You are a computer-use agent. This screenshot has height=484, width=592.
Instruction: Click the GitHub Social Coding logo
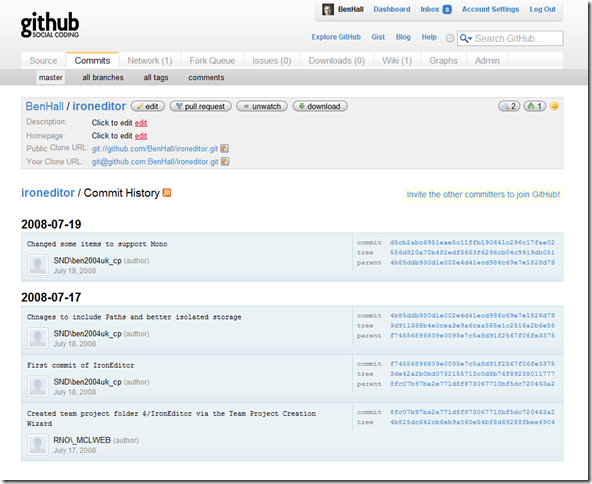[x=50, y=25]
